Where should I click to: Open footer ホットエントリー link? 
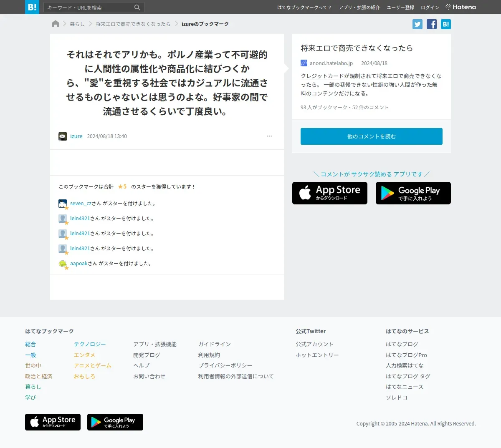pyautogui.click(x=317, y=355)
